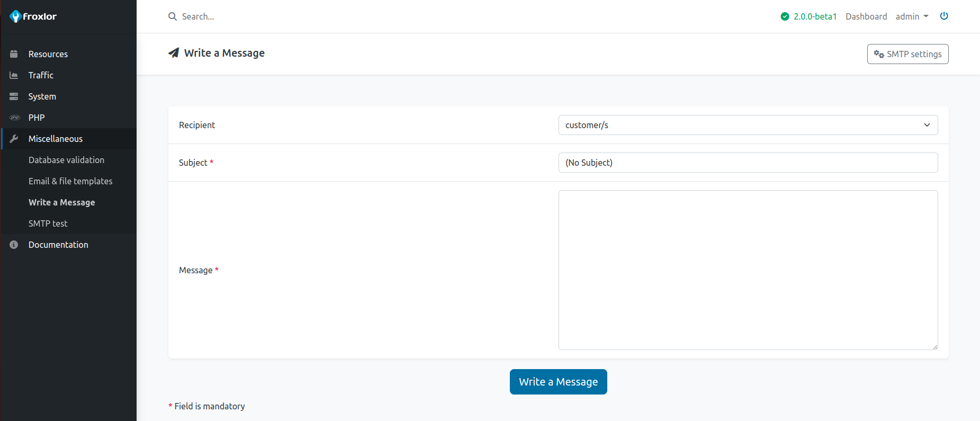Screen dimensions: 980x421
Task: Click the System server icon
Action: (x=14, y=96)
